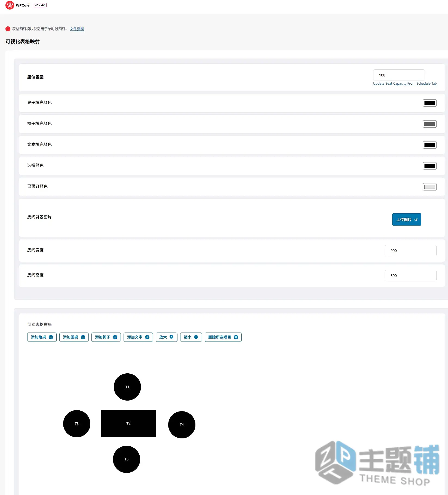This screenshot has width=448, height=495.
Task: Click the 添加圆桌 button
Action: [x=74, y=337]
